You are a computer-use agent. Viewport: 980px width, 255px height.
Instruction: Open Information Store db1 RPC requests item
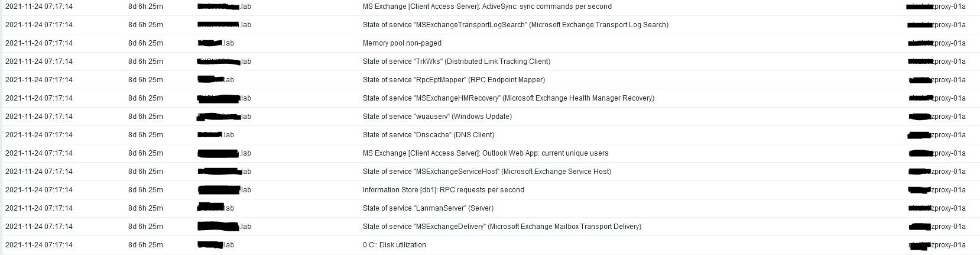[x=443, y=190]
